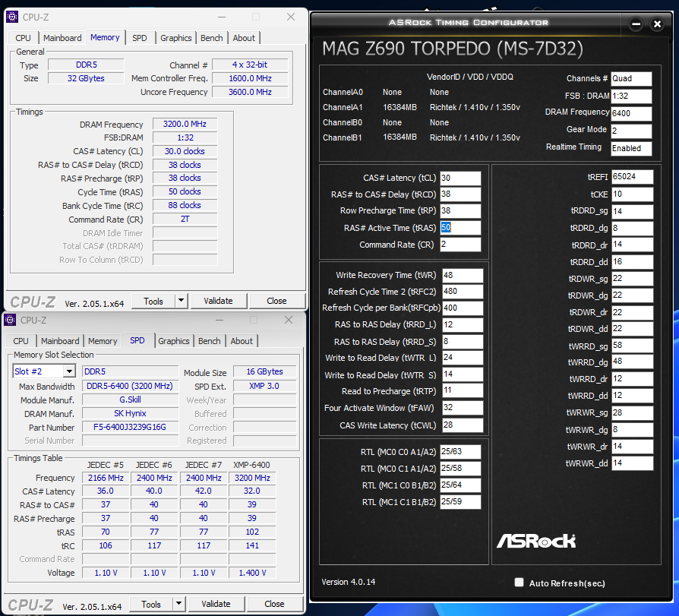Click the Validate button in top CPU-Z window

click(218, 301)
